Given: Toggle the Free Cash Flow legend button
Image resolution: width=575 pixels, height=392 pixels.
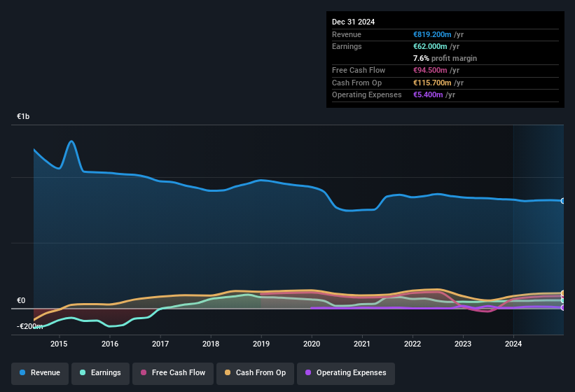Looking at the screenshot, I should pyautogui.click(x=173, y=373).
